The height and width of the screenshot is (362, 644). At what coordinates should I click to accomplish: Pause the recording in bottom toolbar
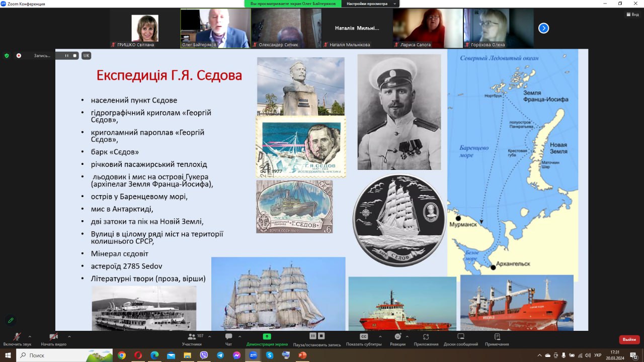pyautogui.click(x=312, y=336)
